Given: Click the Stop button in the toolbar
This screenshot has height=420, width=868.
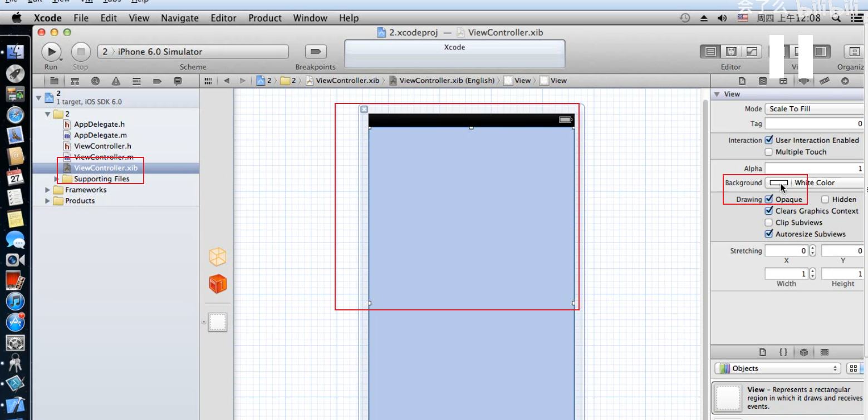Looking at the screenshot, I should tap(81, 52).
